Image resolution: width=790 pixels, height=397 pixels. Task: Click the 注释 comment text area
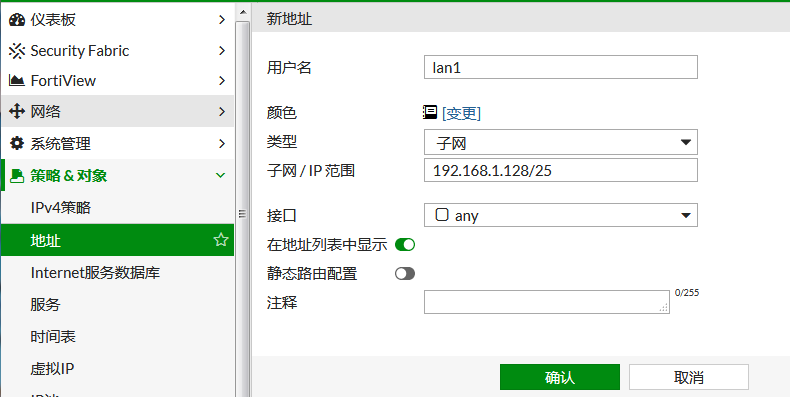[x=547, y=302]
